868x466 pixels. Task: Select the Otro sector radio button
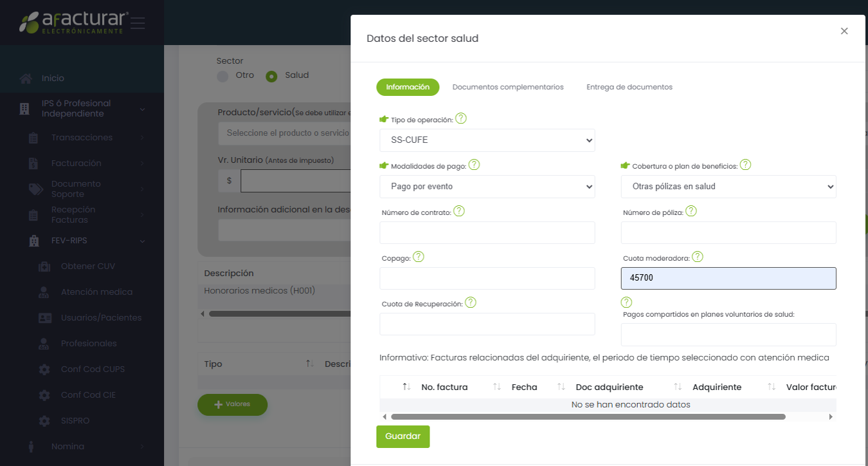[x=223, y=76]
